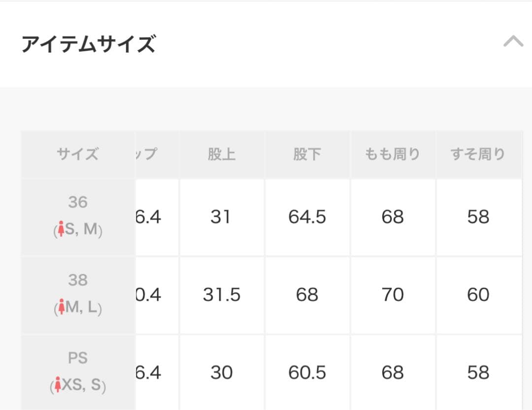The height and width of the screenshot is (410, 532).
Task: Click the すそ周り column header
Action: pos(478,154)
